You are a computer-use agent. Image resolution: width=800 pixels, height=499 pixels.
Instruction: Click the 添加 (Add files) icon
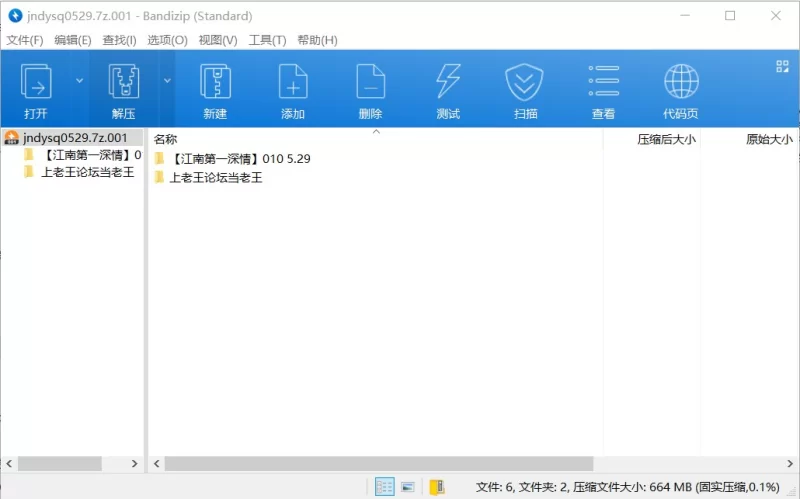coord(293,82)
